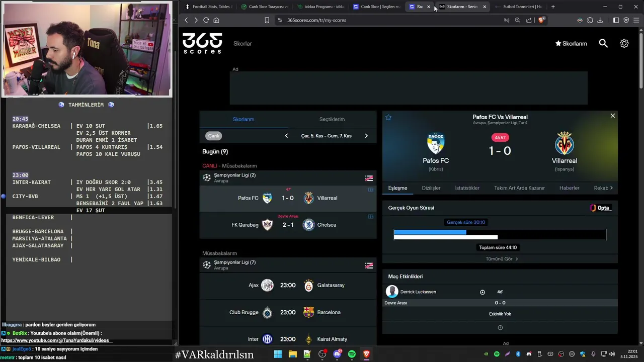Open the Club Brugge vs Barcelona match row
The height and width of the screenshot is (362, 644).
[288, 312]
